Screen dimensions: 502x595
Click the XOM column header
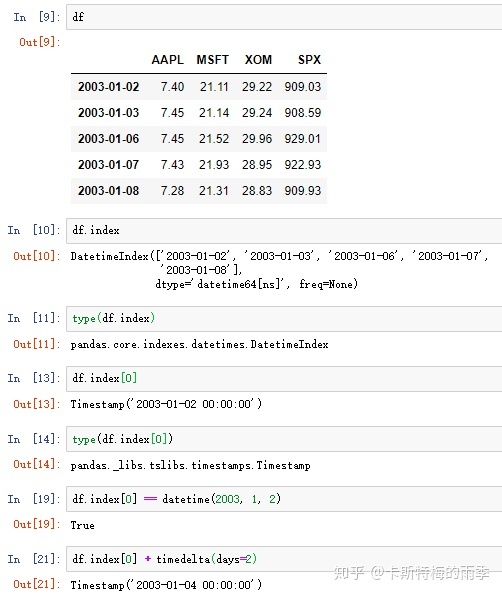(258, 60)
